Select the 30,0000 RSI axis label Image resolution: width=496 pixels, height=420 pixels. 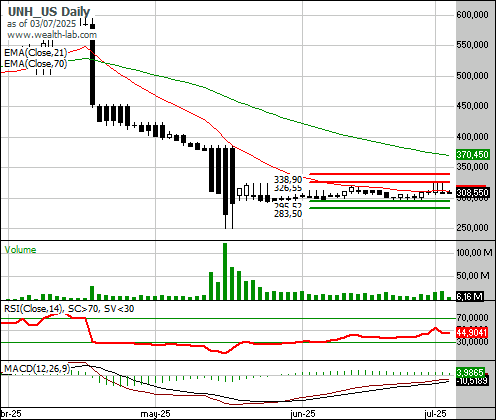pos(472,342)
